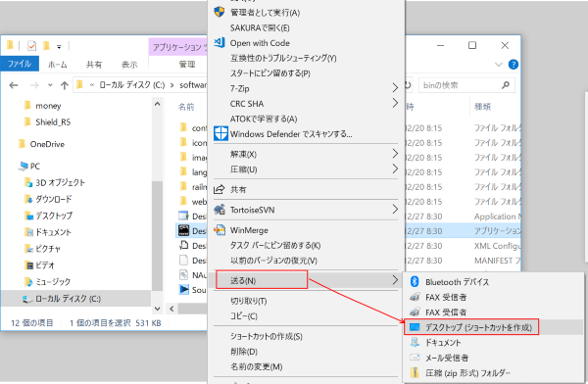
Task: Choose 名前の変更(M)
Action: click(256, 366)
